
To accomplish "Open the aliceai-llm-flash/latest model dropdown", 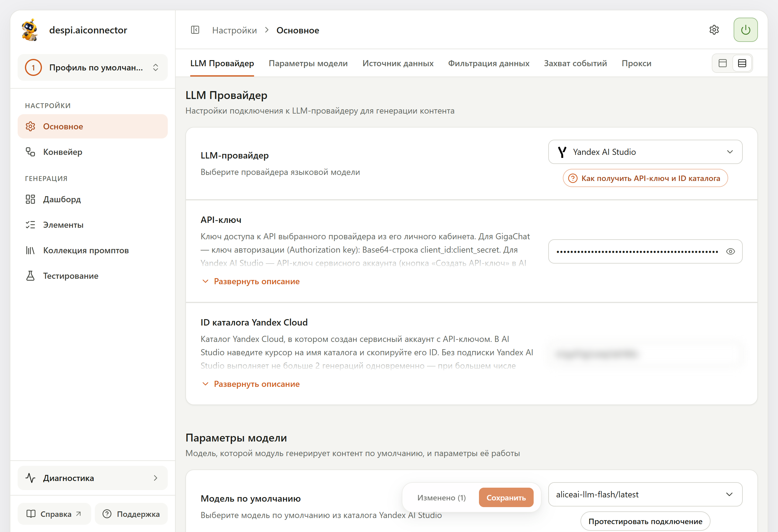I will click(645, 494).
